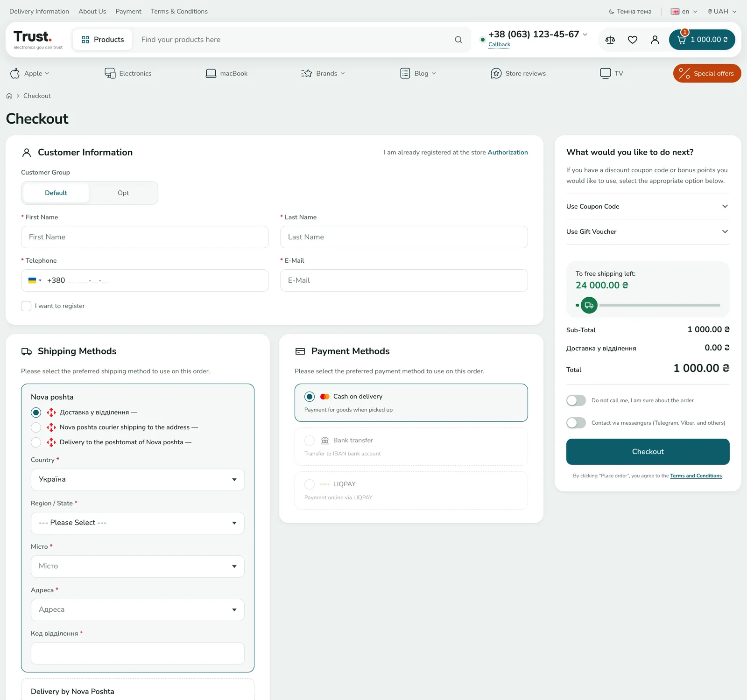Viewport: 747px width, 700px height.
Task: Click the search magnifier icon
Action: point(458,40)
